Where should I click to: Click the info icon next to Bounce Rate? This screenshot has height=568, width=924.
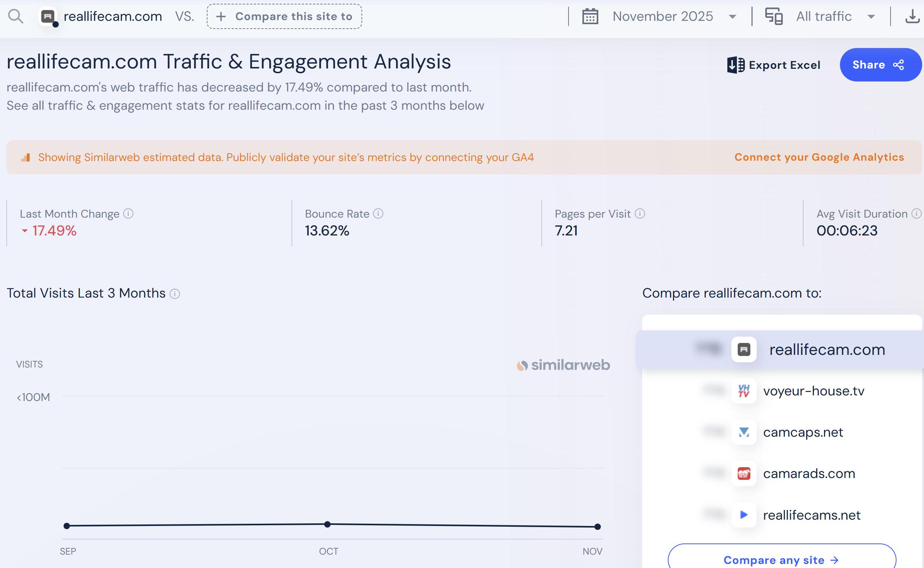(x=378, y=214)
